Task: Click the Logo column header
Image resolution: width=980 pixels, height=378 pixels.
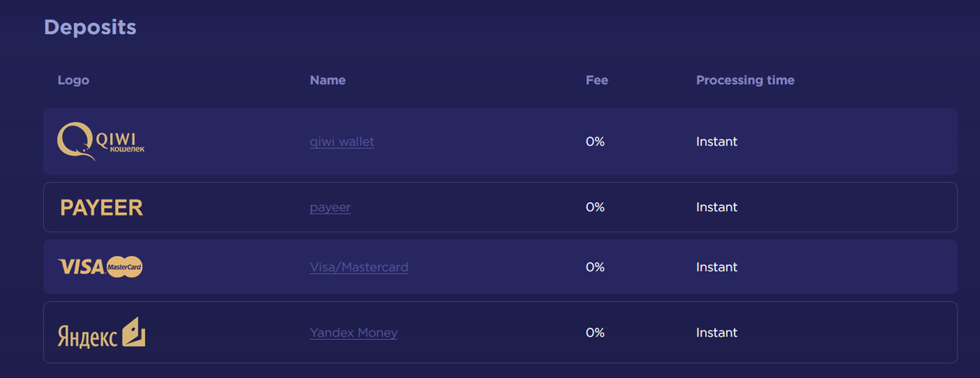Action: click(73, 80)
